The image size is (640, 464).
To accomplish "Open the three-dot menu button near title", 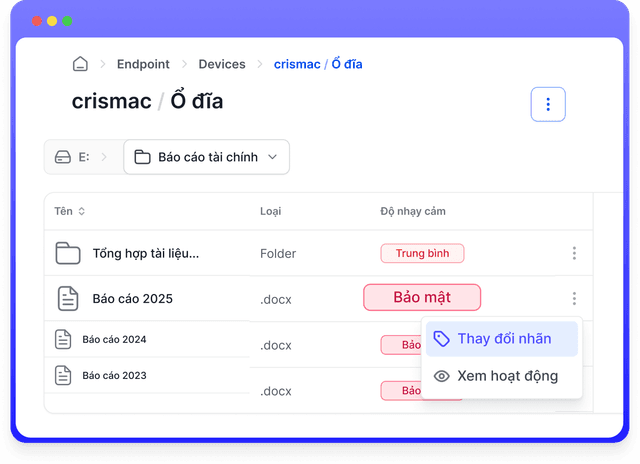I will [548, 104].
